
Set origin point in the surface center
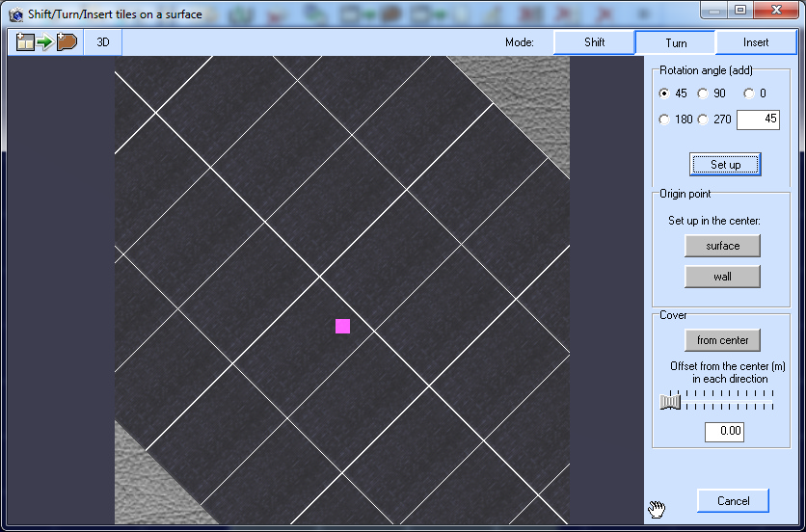coord(722,246)
